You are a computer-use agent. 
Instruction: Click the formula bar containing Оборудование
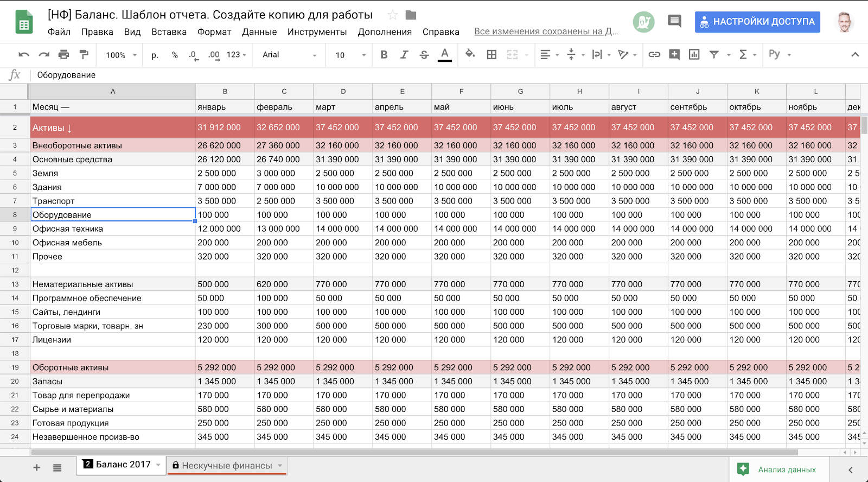(449, 75)
